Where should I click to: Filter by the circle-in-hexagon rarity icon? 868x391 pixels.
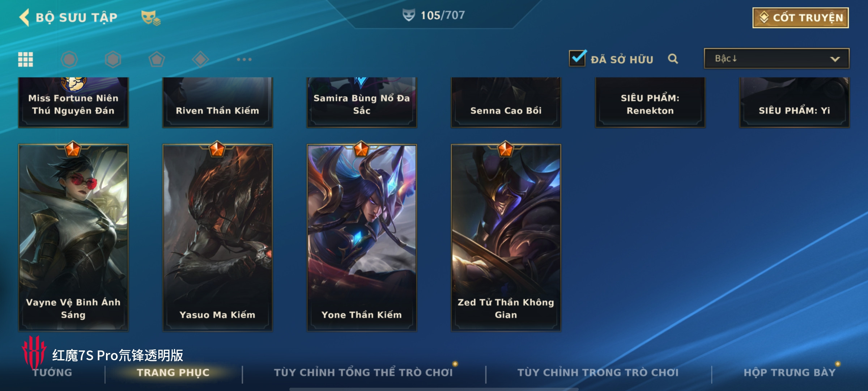click(x=69, y=59)
